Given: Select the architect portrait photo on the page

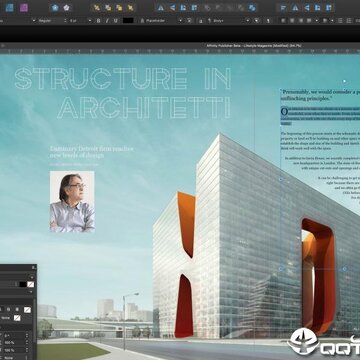Looking at the screenshot, I should 72,201.
